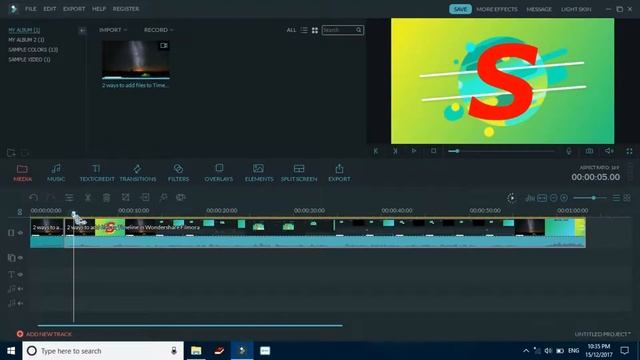Toggle visibility of the text track

coord(20,275)
